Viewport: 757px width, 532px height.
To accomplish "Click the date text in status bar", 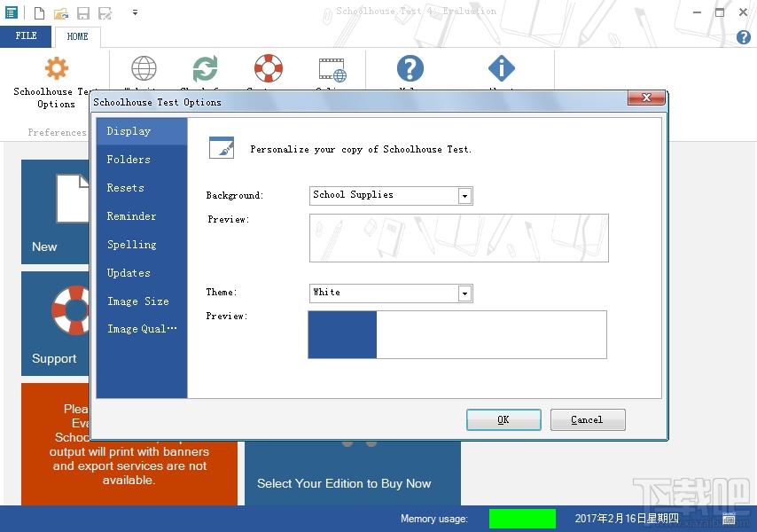I will point(627,519).
